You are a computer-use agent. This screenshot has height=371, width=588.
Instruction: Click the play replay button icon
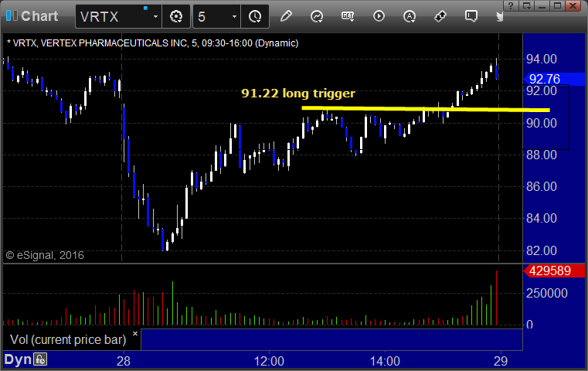379,16
